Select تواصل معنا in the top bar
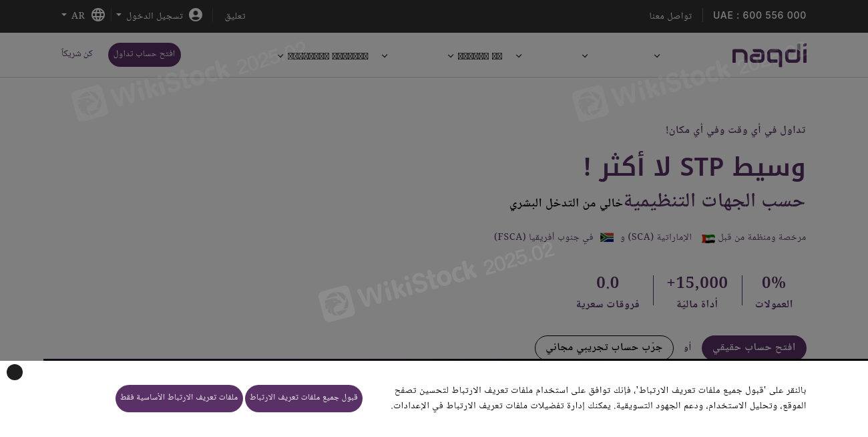This screenshot has width=868, height=437. tap(670, 15)
